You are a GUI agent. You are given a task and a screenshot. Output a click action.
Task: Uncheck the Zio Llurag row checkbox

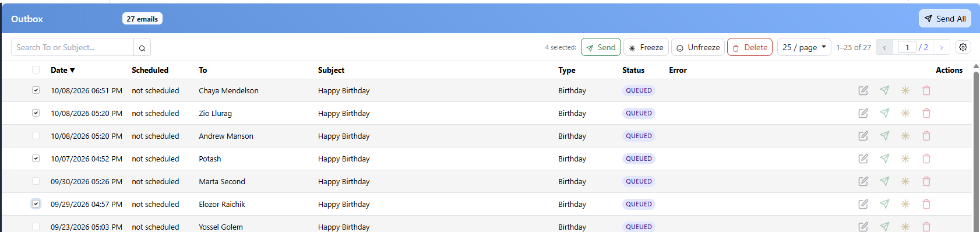pyautogui.click(x=36, y=113)
